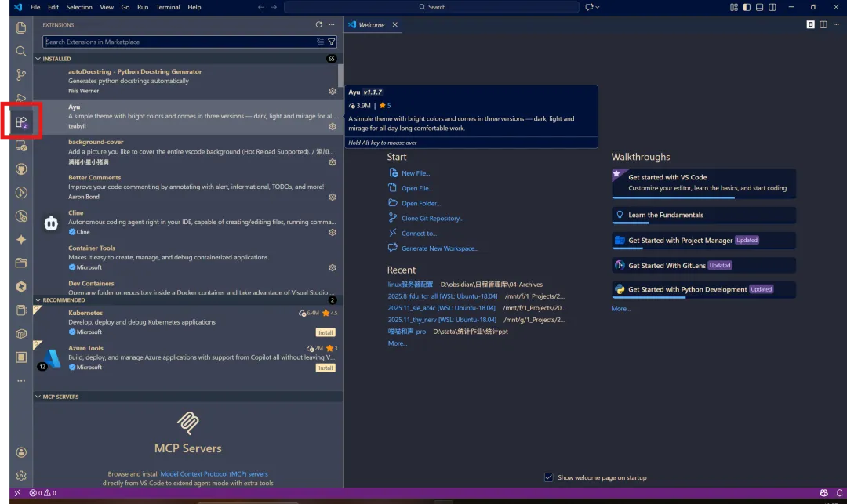This screenshot has width=847, height=504.
Task: Open the Run and Debug view
Action: point(21,98)
